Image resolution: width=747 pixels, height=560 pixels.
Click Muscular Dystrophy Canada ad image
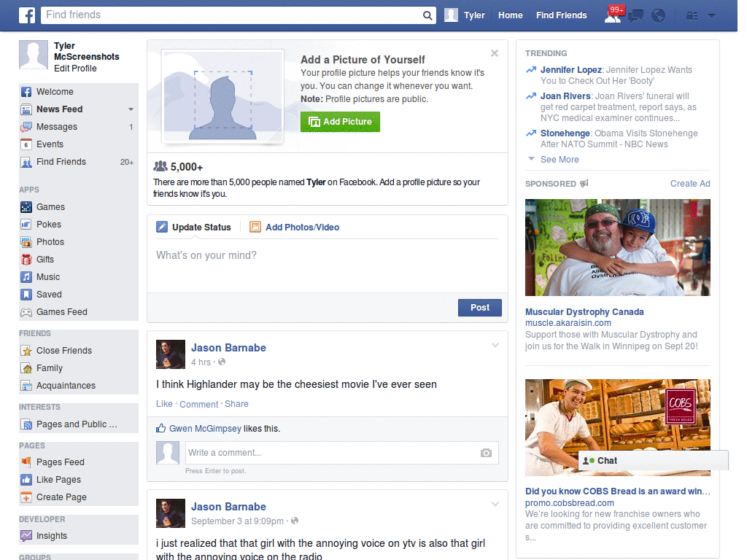pos(617,248)
